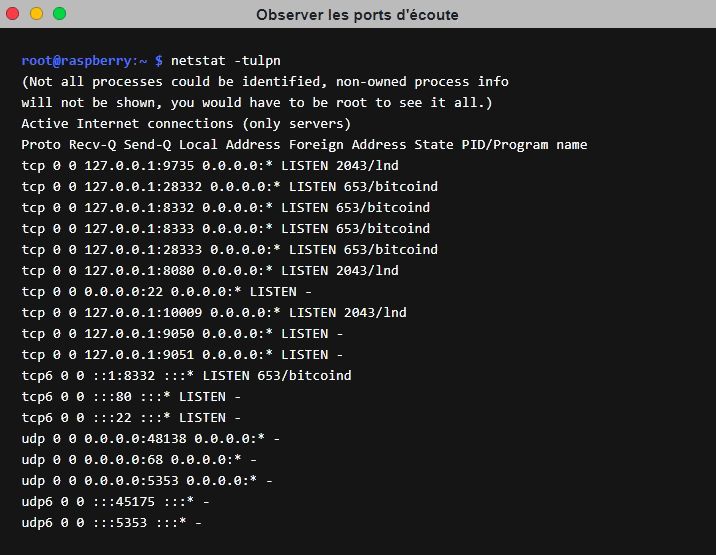Click the Proto Recv-Q Send-Q header row
Image resolution: width=716 pixels, height=555 pixels.
click(x=304, y=145)
